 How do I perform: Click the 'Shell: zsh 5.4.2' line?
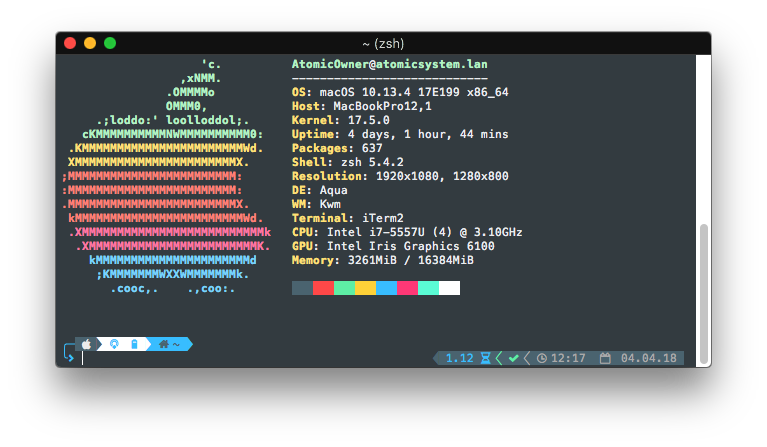[348, 162]
